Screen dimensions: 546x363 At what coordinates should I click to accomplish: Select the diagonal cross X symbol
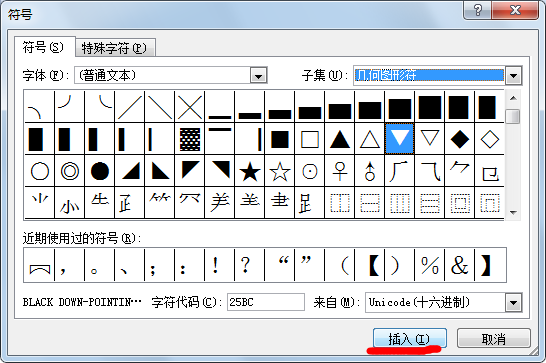(x=190, y=107)
